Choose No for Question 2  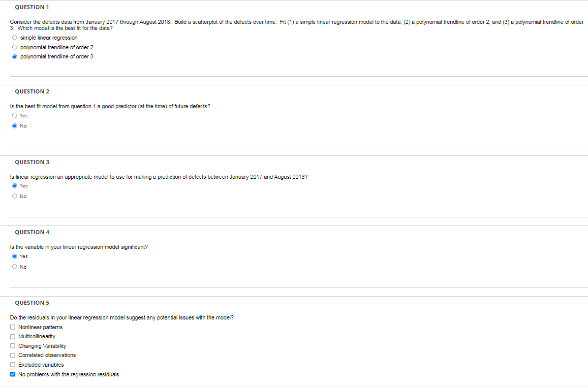pyautogui.click(x=15, y=125)
